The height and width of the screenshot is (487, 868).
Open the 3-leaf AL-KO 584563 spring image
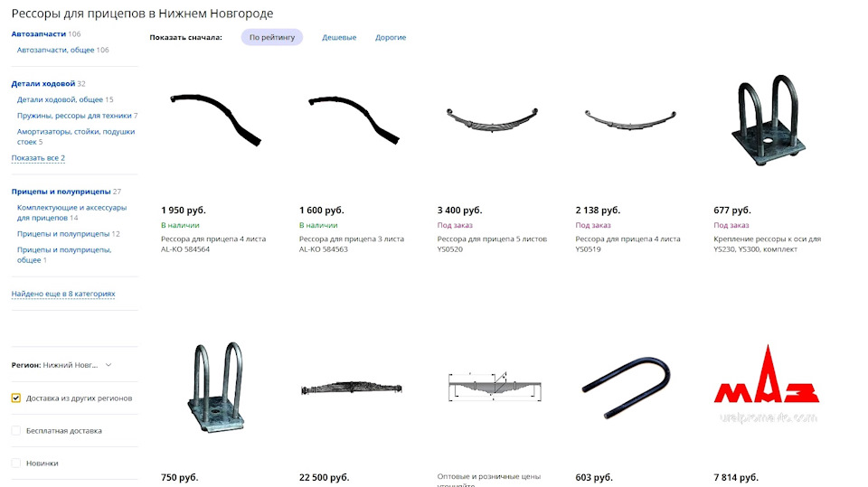pyautogui.click(x=354, y=120)
